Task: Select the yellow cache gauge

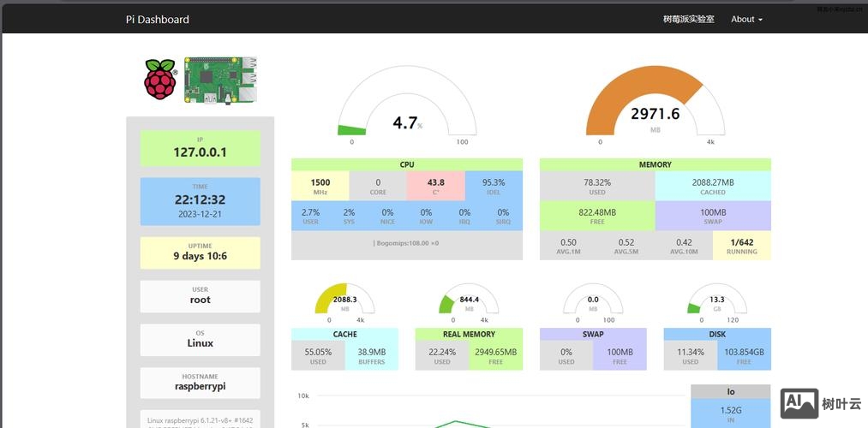Action: click(344, 301)
